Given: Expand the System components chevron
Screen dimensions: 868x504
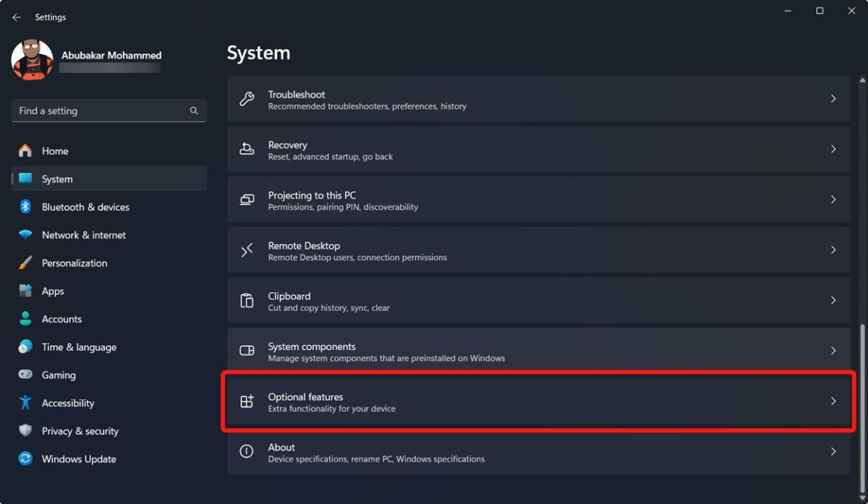Looking at the screenshot, I should tap(833, 351).
